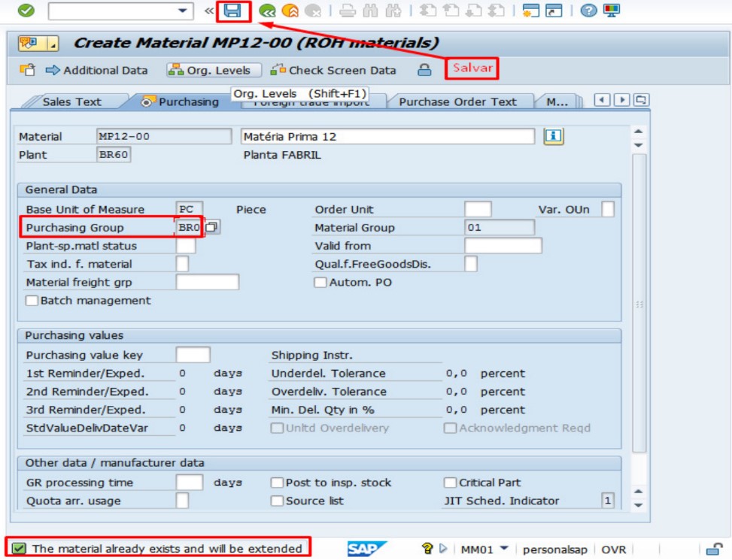Image resolution: width=732 pixels, height=560 pixels.
Task: Expand status bar triangle arrow
Action: click(x=443, y=548)
